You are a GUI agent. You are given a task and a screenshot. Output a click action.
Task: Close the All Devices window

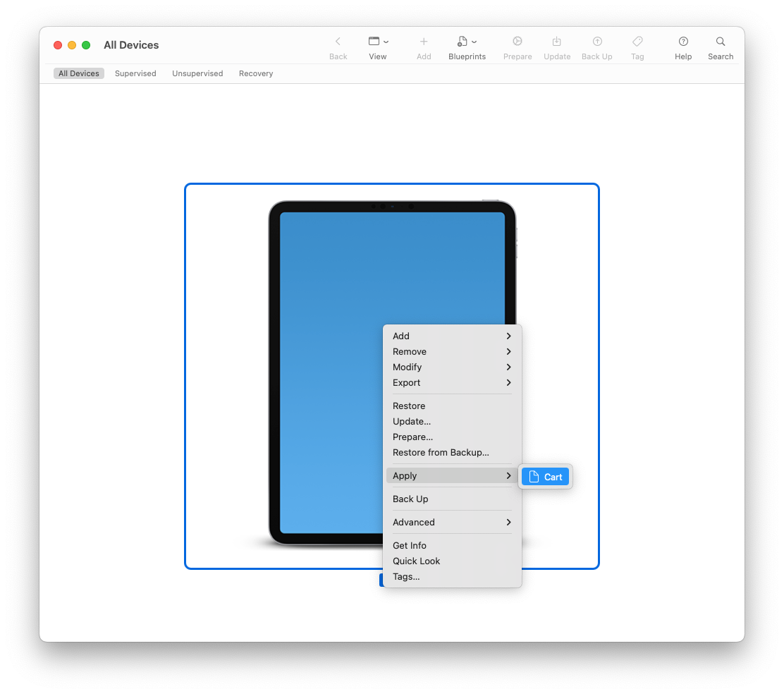click(x=58, y=45)
